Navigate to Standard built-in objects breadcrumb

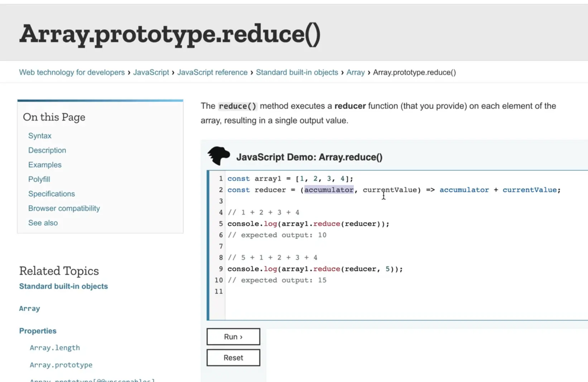click(297, 72)
